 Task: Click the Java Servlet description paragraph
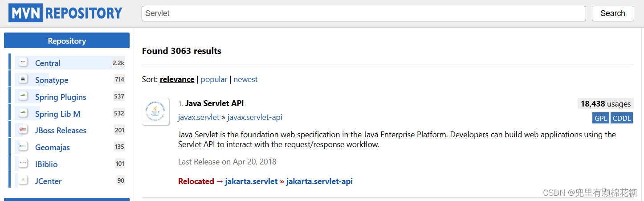point(397,139)
